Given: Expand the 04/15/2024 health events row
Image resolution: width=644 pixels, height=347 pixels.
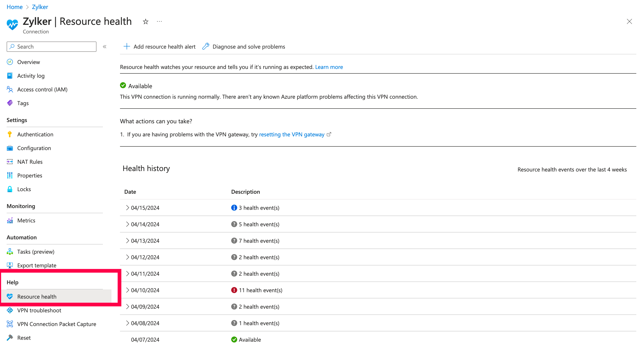Looking at the screenshot, I should 127,208.
